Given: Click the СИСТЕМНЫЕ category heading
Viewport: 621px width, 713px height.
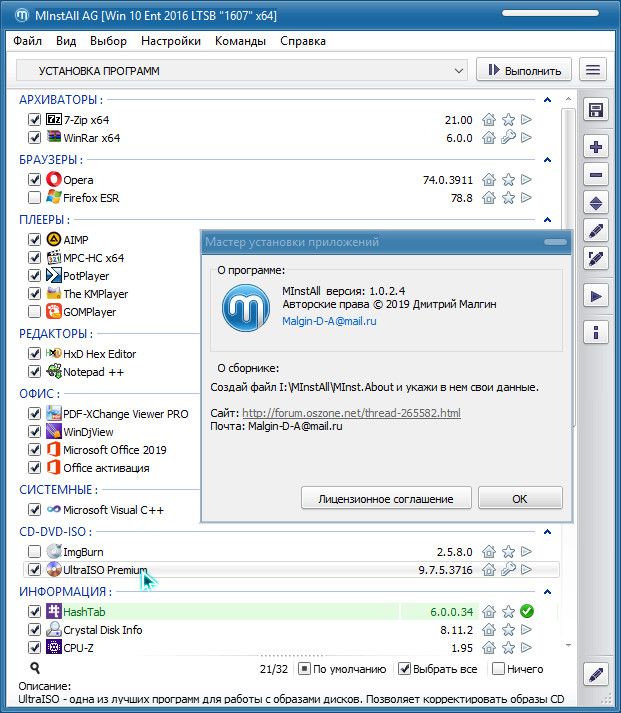Looking at the screenshot, I should coord(58,490).
